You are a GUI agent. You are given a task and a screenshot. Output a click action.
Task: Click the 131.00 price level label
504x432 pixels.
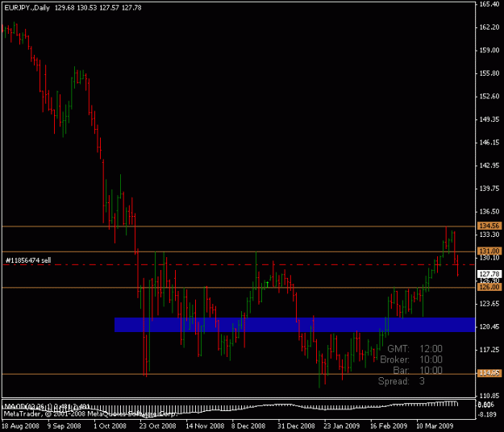(489, 251)
